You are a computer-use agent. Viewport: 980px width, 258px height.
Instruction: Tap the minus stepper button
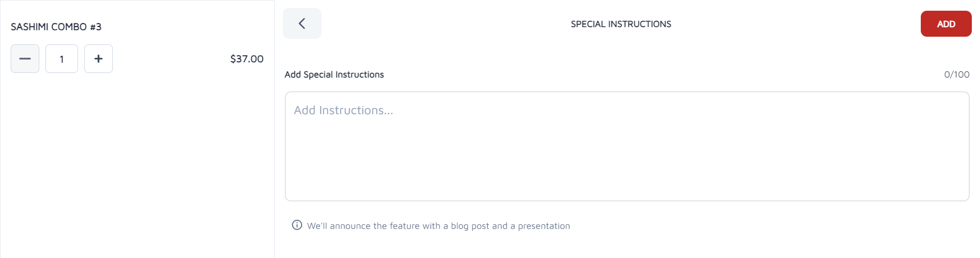pyautogui.click(x=25, y=59)
